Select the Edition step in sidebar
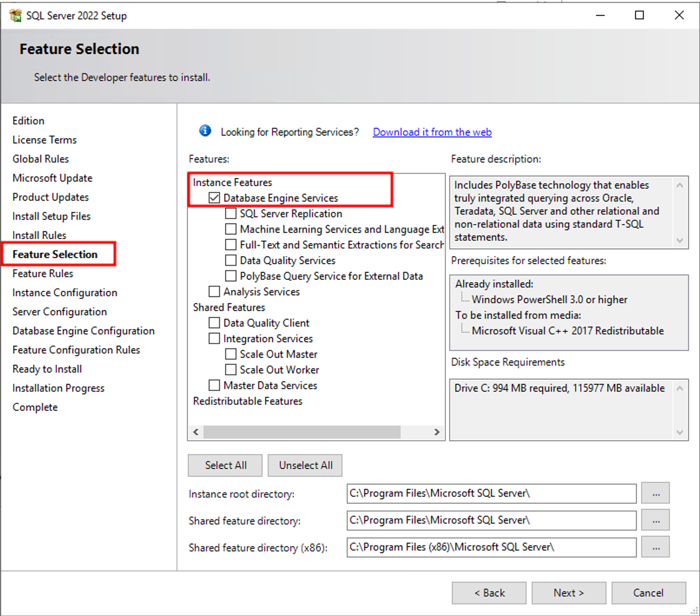 tap(28, 120)
